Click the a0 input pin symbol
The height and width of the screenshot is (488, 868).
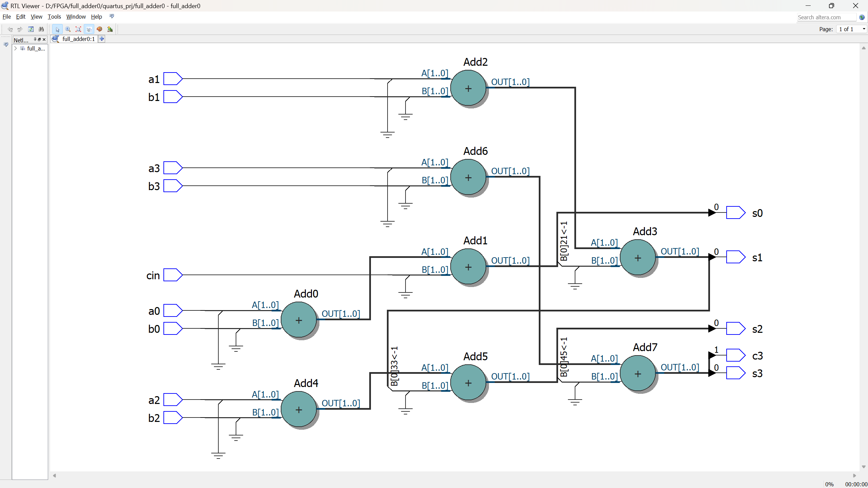[x=173, y=310]
